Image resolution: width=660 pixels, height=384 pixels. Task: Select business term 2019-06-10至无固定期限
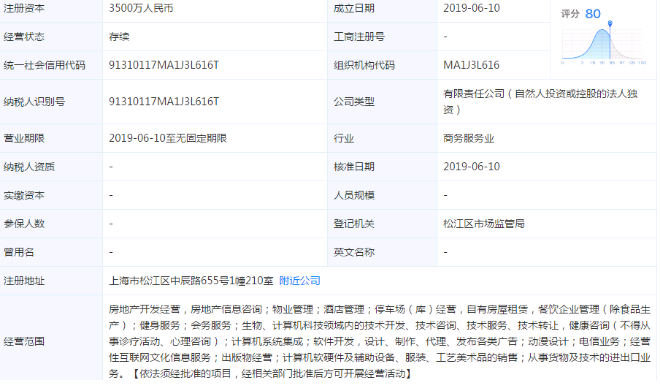coord(168,138)
